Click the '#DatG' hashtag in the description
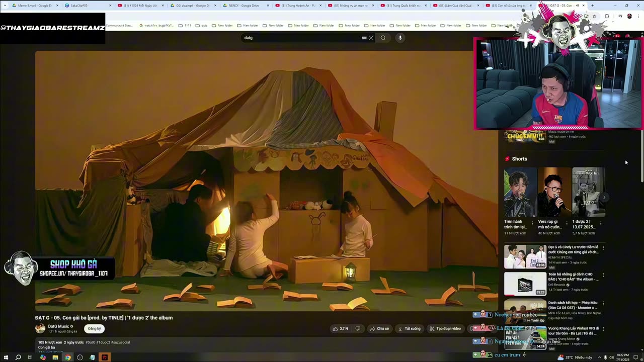This screenshot has height=362, width=644. tap(91, 342)
